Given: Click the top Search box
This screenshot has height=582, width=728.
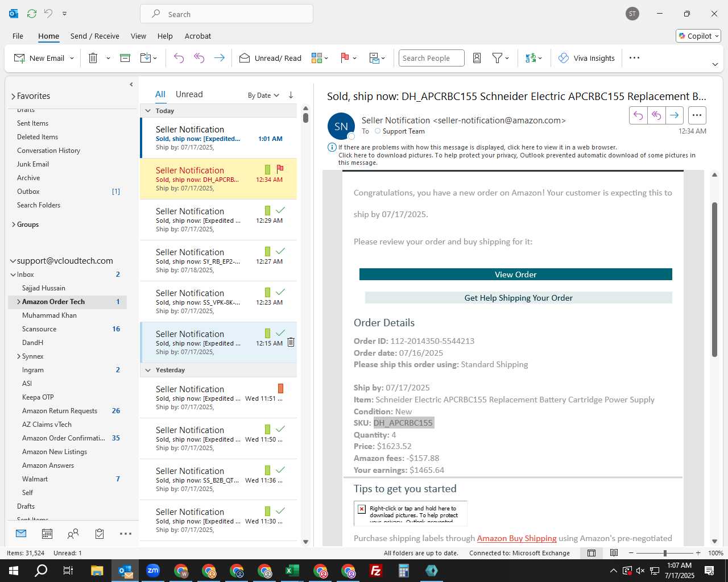Looking at the screenshot, I should click(x=226, y=14).
